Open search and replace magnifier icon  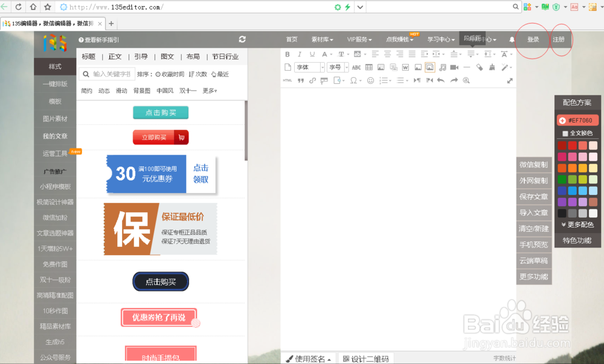(x=466, y=80)
